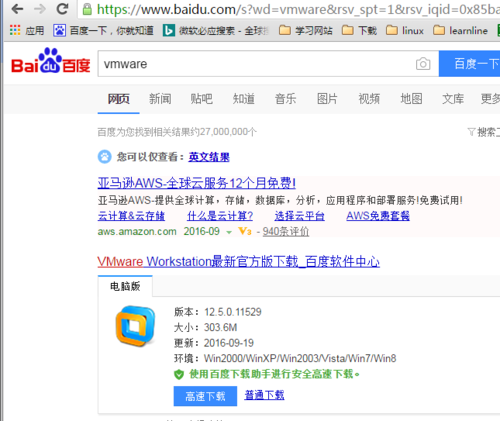Viewport: 500px width, 421px height.
Task: Click the search tools funnel icon
Action: (x=471, y=132)
